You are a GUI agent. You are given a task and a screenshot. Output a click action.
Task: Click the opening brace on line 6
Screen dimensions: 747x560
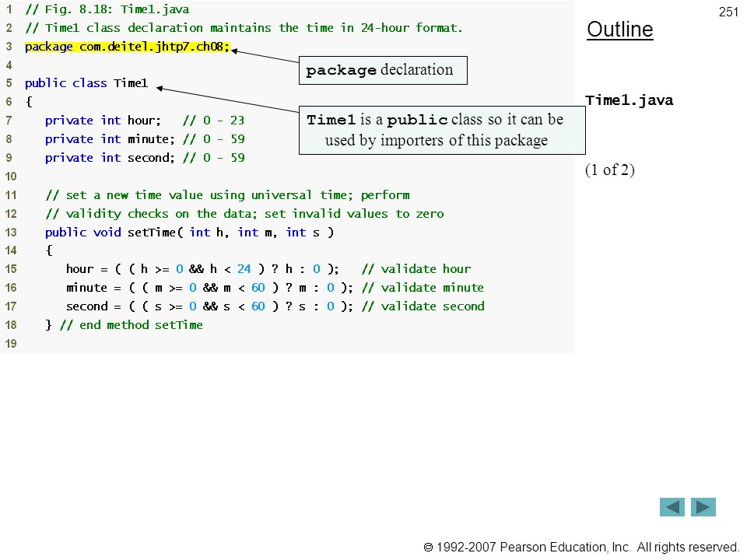coord(29,102)
